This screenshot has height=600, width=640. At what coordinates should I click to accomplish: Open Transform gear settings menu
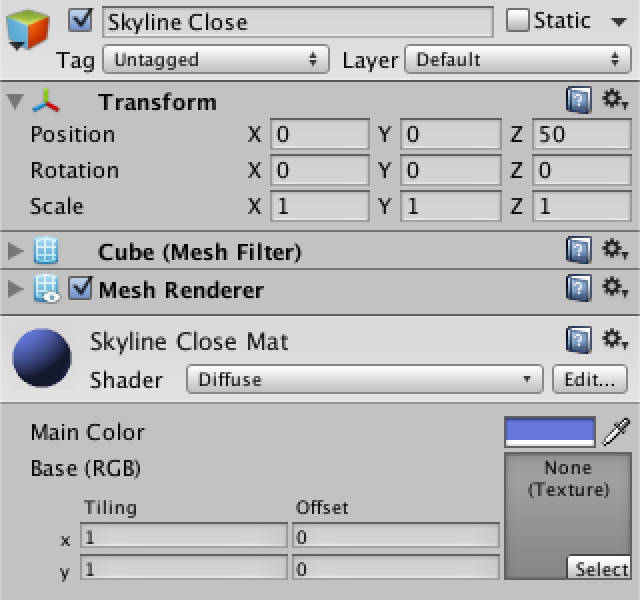pyautogui.click(x=615, y=100)
